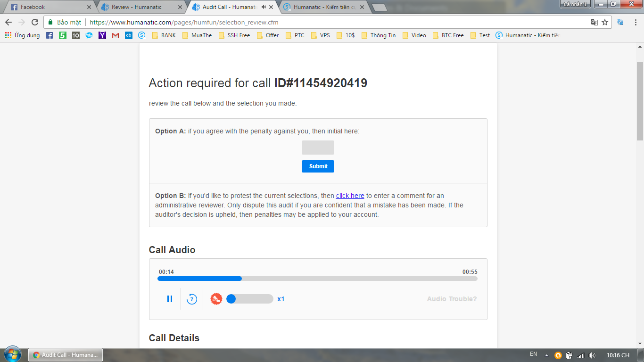
Task: Click the 'Audio Trouble?' link
Action: [452, 299]
